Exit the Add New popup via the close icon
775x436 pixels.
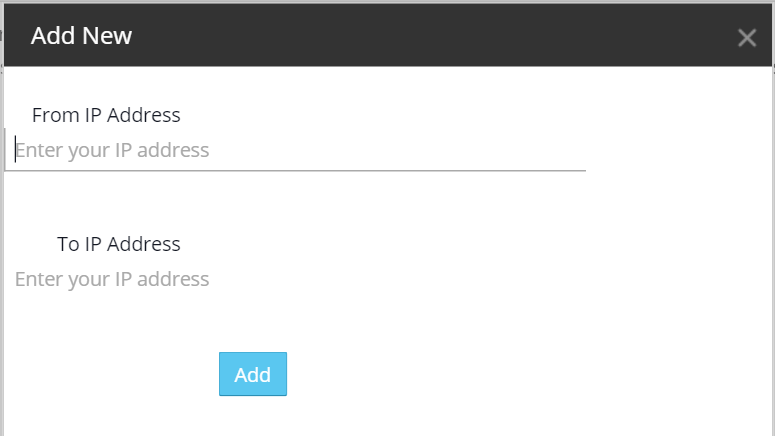746,38
